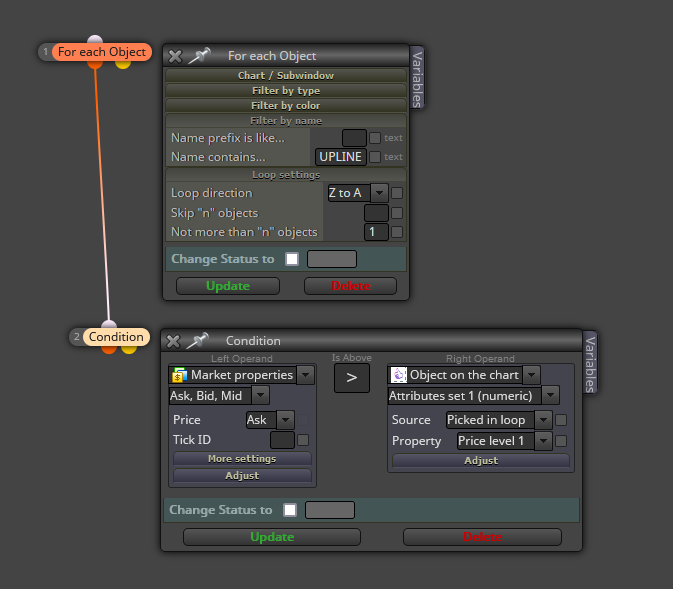Close the Condition panel with X icon
673x589 pixels.
pos(173,341)
